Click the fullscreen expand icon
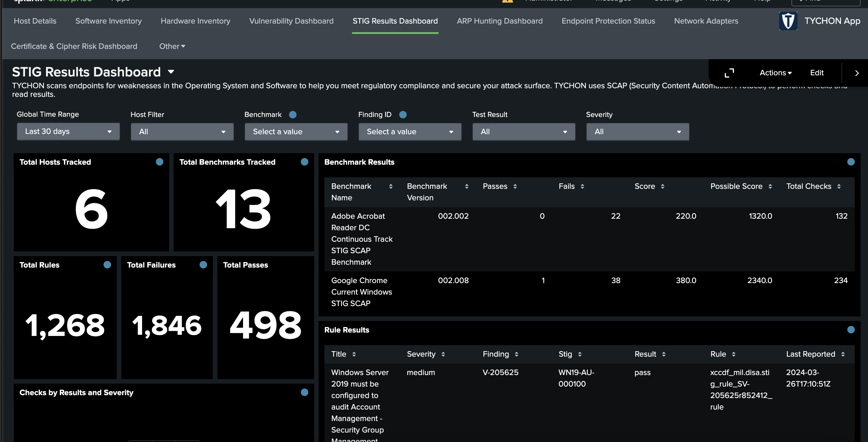Screen dimensions: 868x442 coord(729,73)
